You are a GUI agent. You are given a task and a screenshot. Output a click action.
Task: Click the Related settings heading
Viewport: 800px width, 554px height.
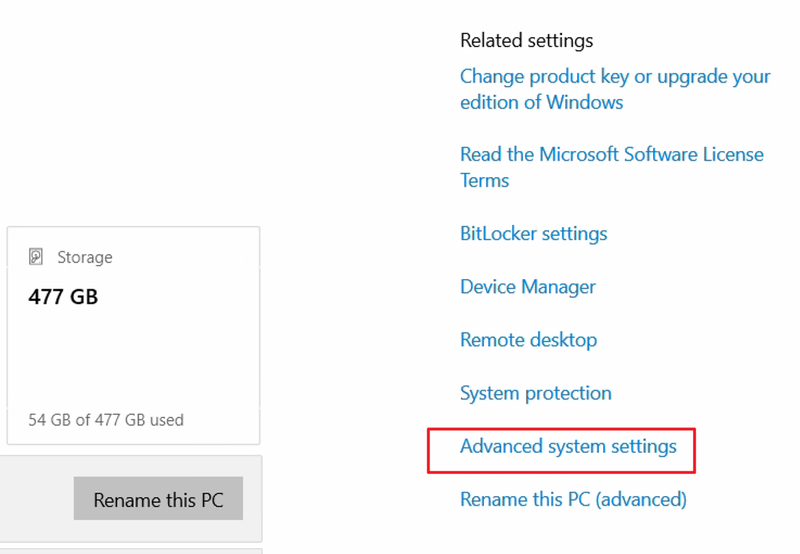pyautogui.click(x=527, y=40)
